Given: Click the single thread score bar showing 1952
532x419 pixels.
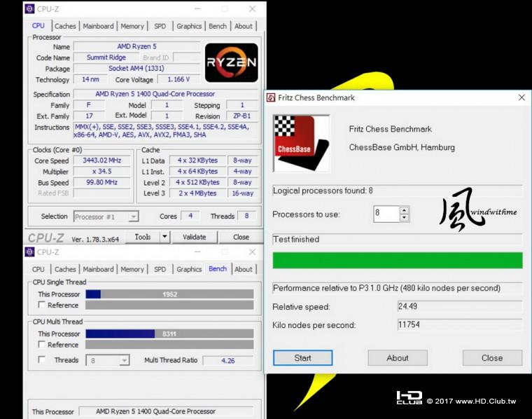Looking at the screenshot, I should (x=169, y=294).
